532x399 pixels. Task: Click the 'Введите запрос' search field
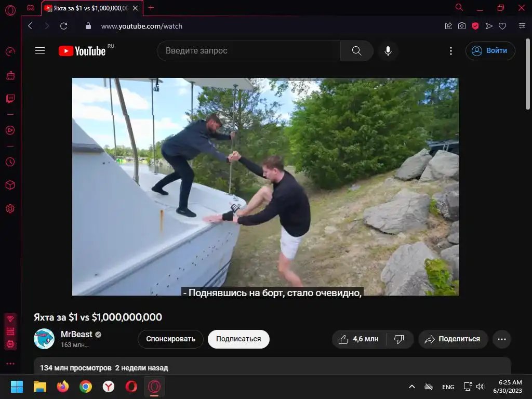click(x=249, y=51)
